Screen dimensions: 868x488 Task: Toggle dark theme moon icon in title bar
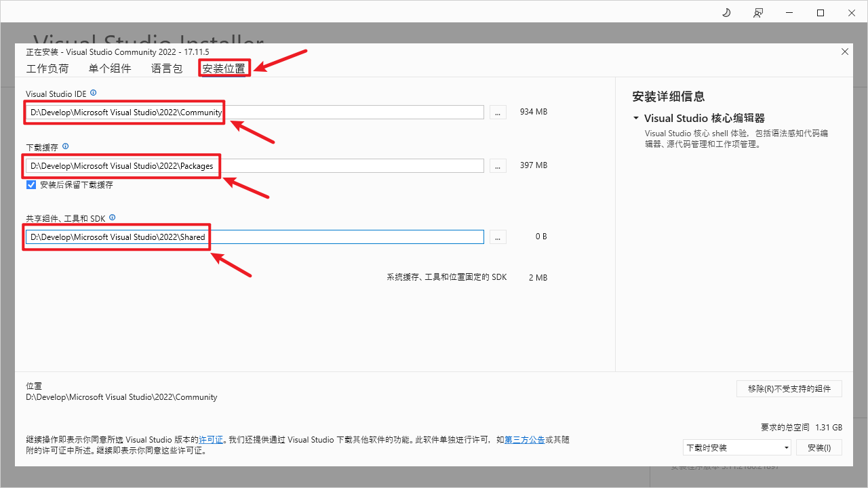tap(726, 13)
